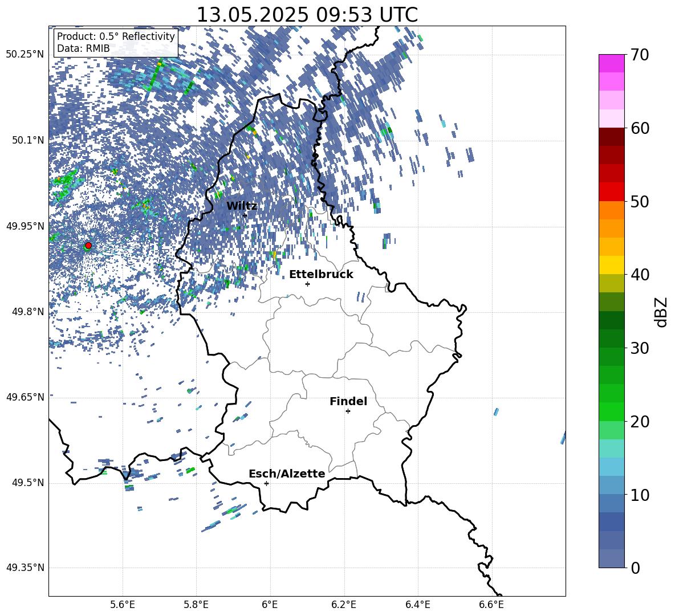Viewport: 675px width, 616px height.
Task: Click the Esch/Alzette station cross marker
Action: 266,483
